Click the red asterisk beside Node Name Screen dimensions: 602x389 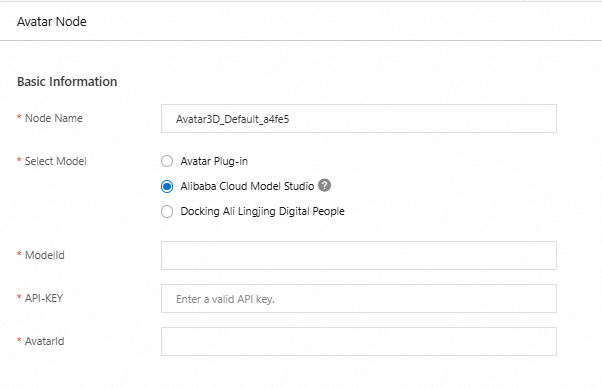click(x=19, y=117)
